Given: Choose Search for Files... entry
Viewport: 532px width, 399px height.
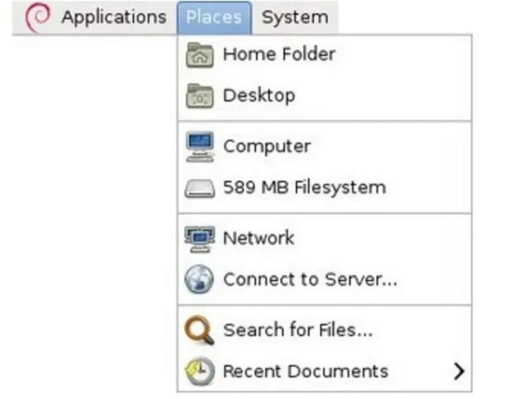Looking at the screenshot, I should (x=297, y=330).
